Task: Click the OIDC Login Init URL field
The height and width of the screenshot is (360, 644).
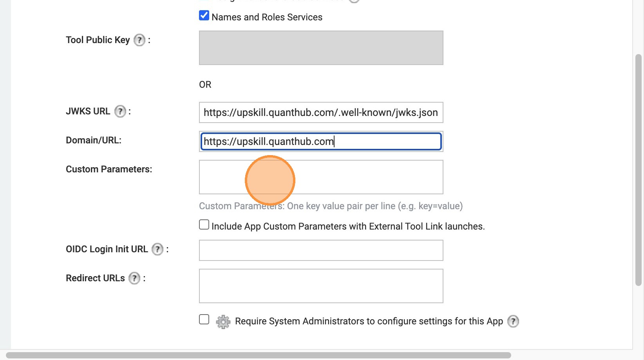Action: point(321,250)
